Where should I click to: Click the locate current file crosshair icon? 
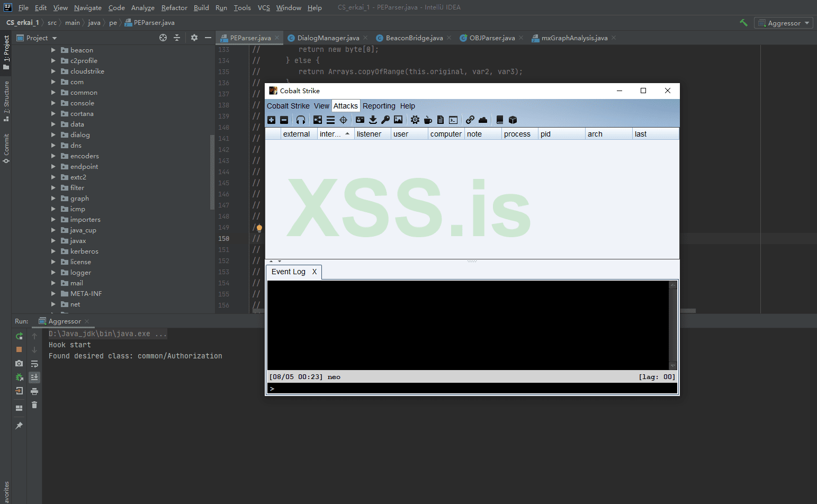[x=163, y=38]
